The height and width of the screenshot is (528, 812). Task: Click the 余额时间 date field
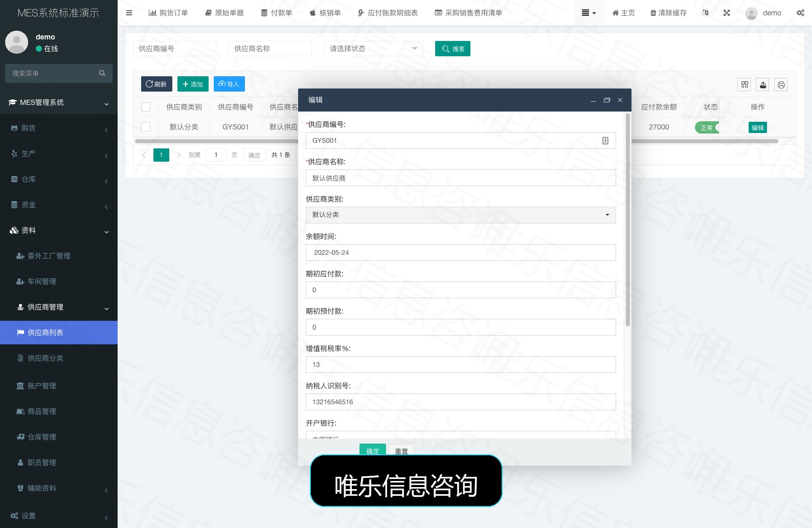[x=461, y=252]
